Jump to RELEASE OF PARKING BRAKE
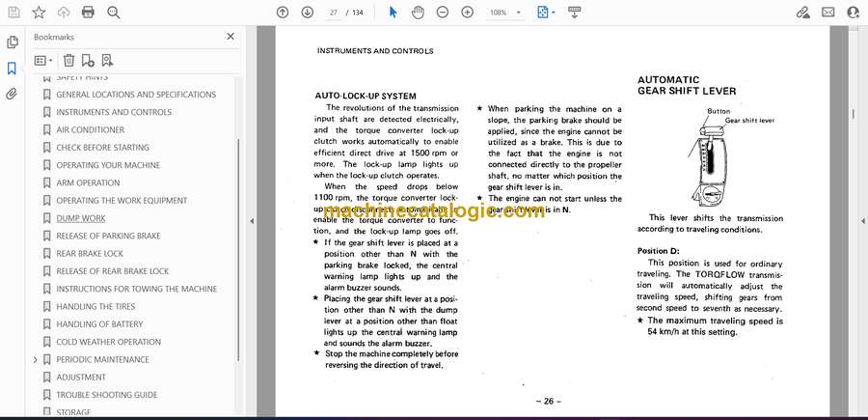The width and height of the screenshot is (868, 420). [x=108, y=236]
